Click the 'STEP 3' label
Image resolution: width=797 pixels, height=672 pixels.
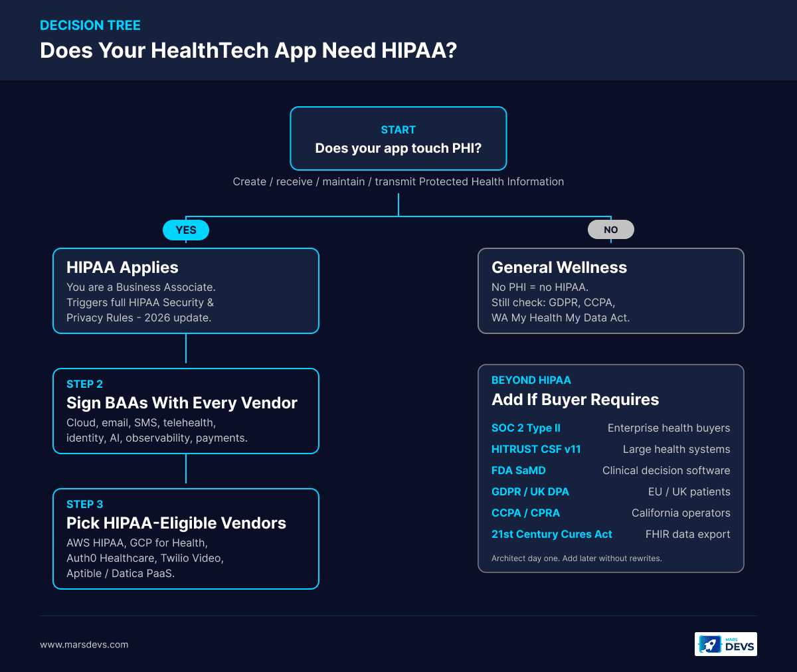coord(85,505)
